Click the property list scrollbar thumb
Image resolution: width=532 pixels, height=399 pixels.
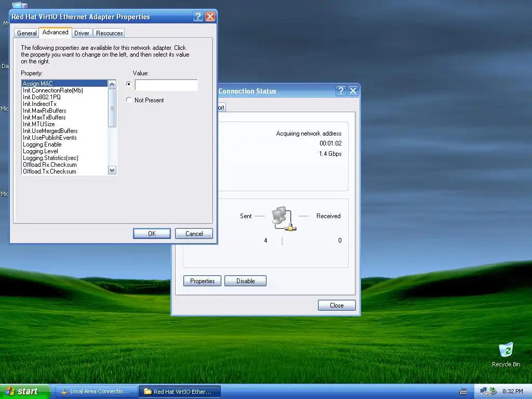point(112,108)
